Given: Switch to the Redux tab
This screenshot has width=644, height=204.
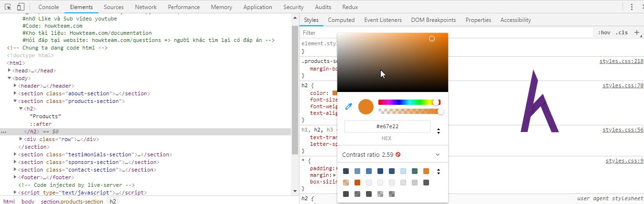Looking at the screenshot, I should tap(351, 7).
